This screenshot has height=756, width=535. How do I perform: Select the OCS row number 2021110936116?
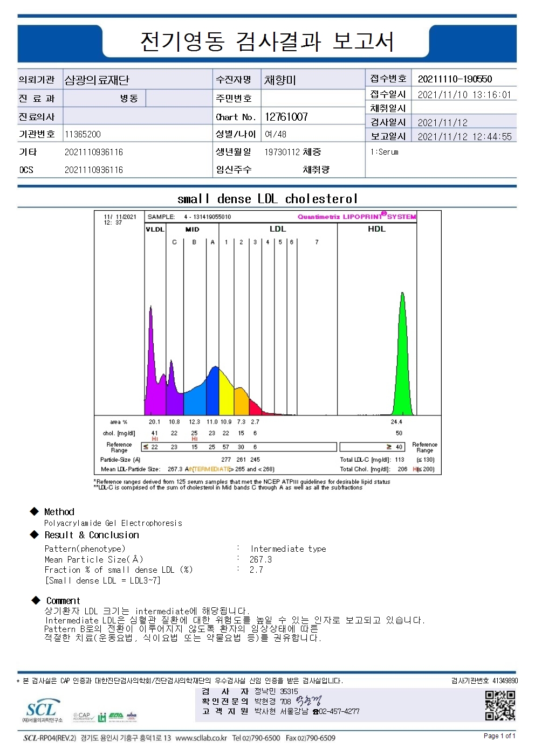click(x=94, y=170)
